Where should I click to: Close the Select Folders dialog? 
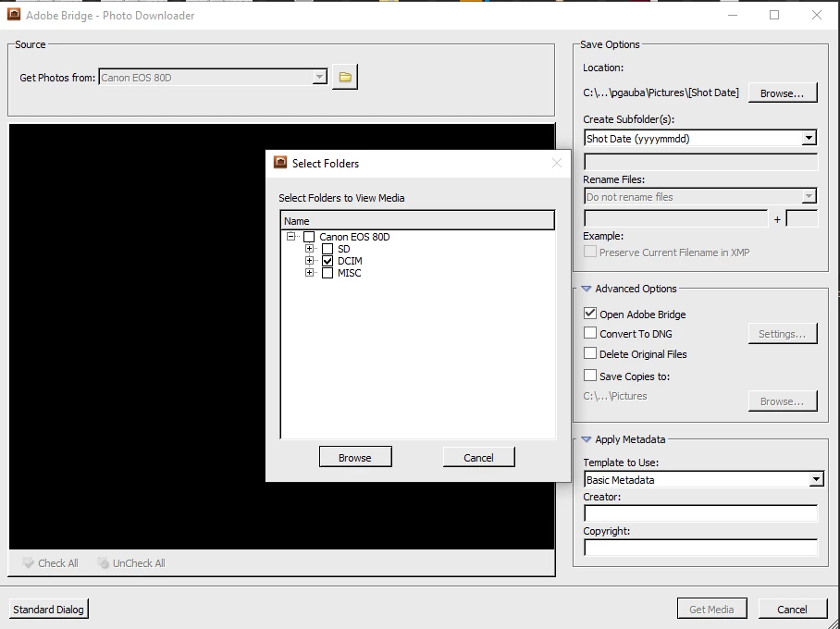557,163
